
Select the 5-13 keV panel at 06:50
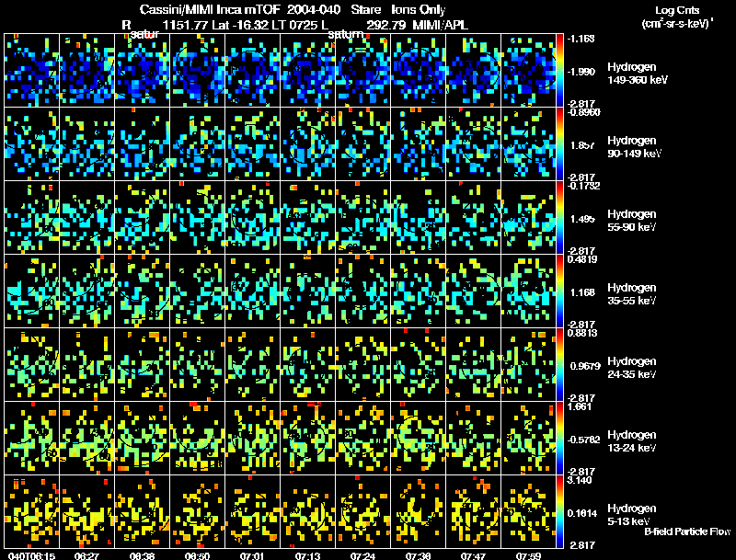pyautogui.click(x=198, y=511)
